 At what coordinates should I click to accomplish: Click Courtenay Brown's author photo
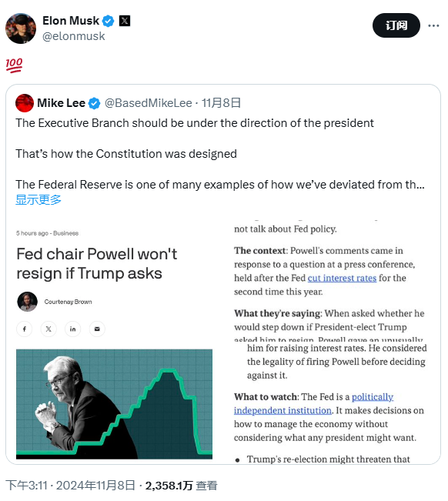point(27,302)
